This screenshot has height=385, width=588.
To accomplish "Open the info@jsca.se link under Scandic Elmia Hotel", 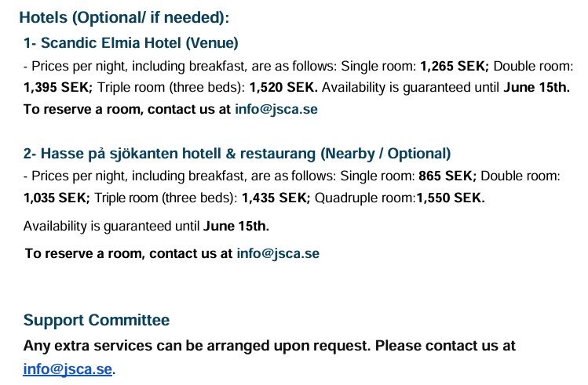I will click(276, 109).
